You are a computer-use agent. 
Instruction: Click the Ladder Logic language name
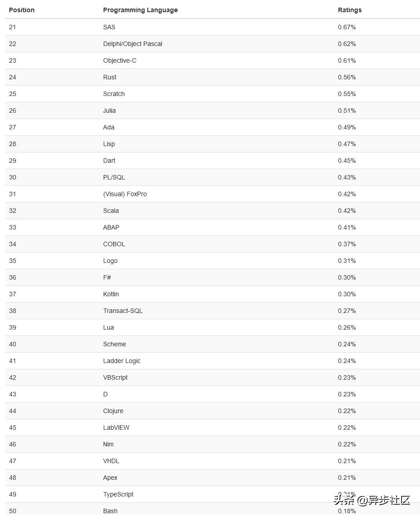(x=122, y=361)
